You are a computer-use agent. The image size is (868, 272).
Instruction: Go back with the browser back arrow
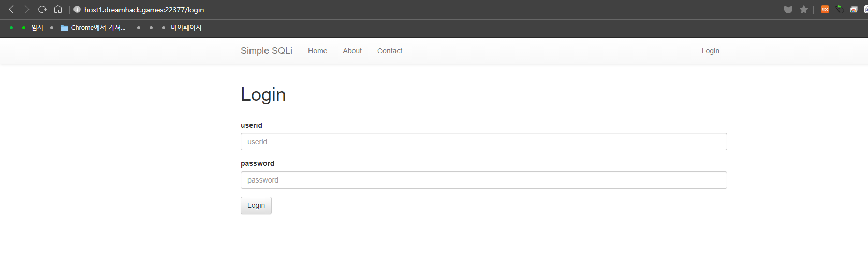pos(11,9)
